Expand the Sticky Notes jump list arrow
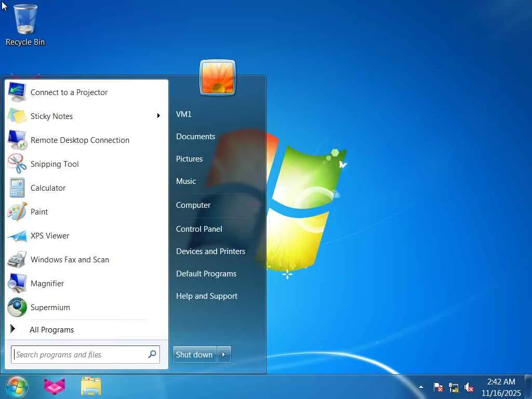532x399 pixels. tap(158, 116)
